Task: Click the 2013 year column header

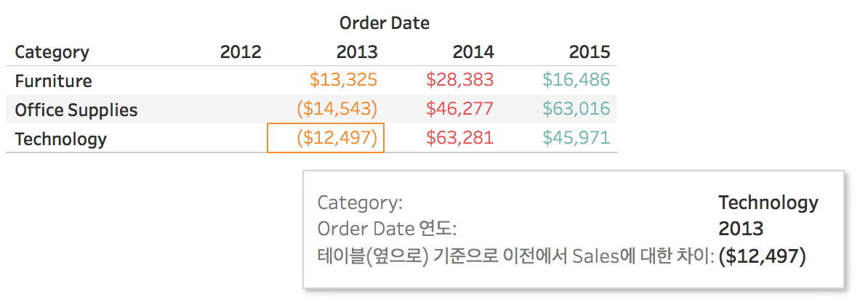Action: [357, 52]
